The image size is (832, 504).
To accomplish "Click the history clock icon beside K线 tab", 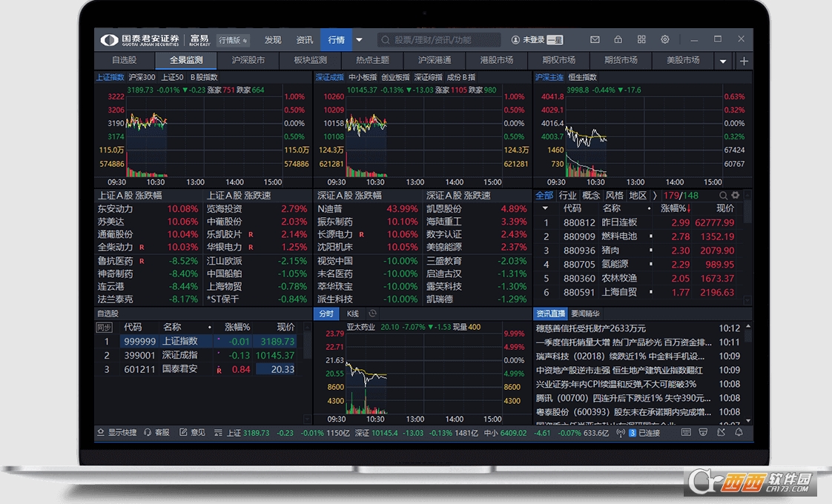I will 372,314.
